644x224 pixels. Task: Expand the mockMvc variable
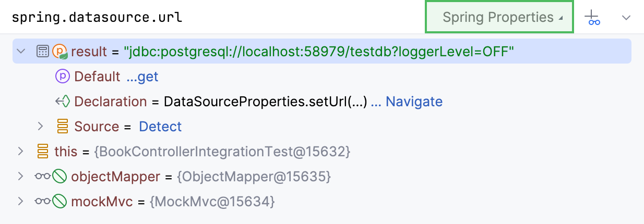click(21, 202)
